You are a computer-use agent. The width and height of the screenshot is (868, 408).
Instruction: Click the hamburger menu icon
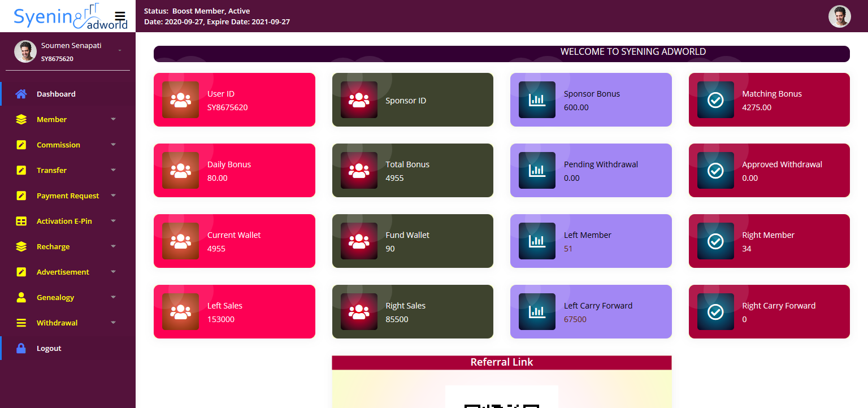(x=120, y=16)
